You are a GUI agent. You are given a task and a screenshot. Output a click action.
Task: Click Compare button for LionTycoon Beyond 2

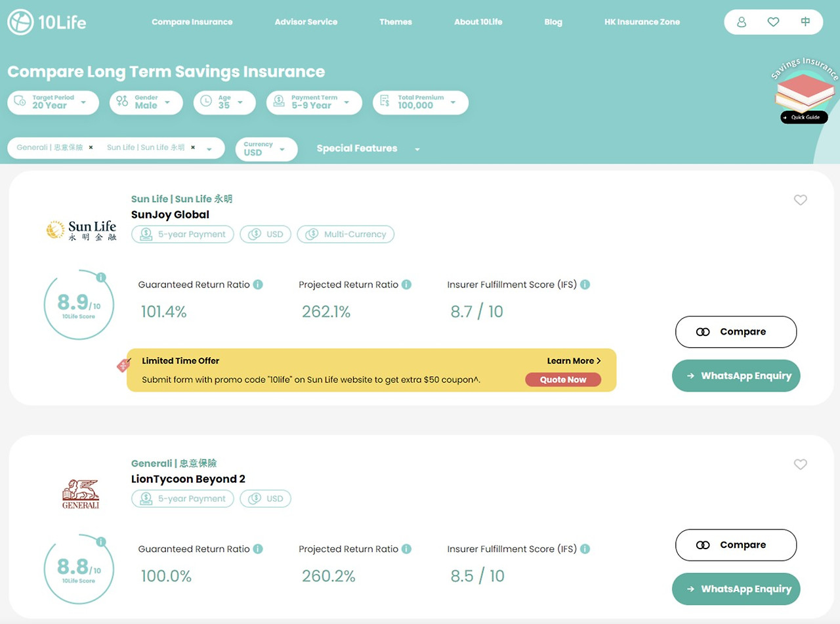coord(736,545)
